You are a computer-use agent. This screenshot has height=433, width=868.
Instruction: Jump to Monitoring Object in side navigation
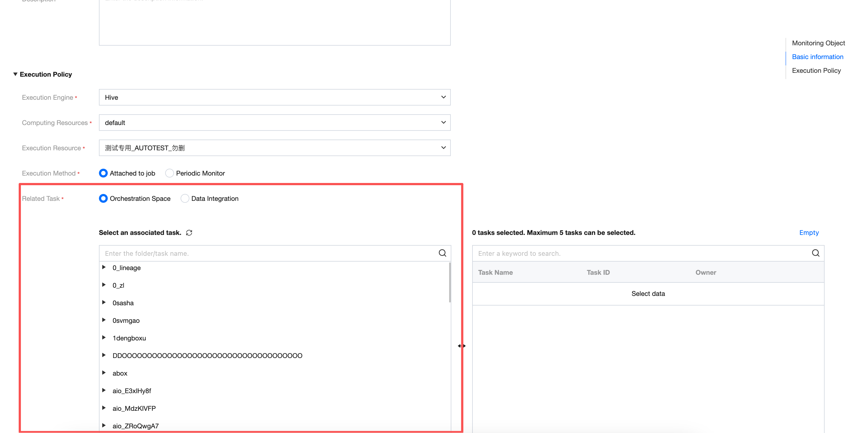click(818, 43)
